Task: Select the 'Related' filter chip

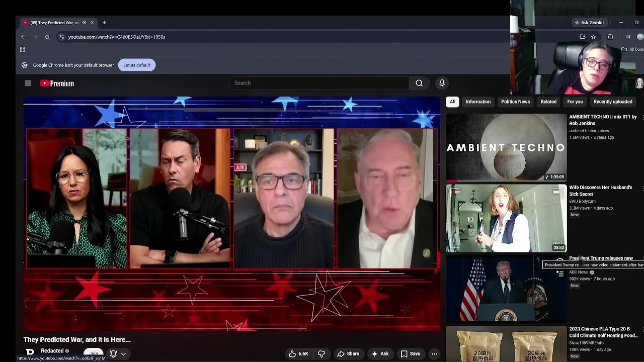Action: pyautogui.click(x=548, y=102)
